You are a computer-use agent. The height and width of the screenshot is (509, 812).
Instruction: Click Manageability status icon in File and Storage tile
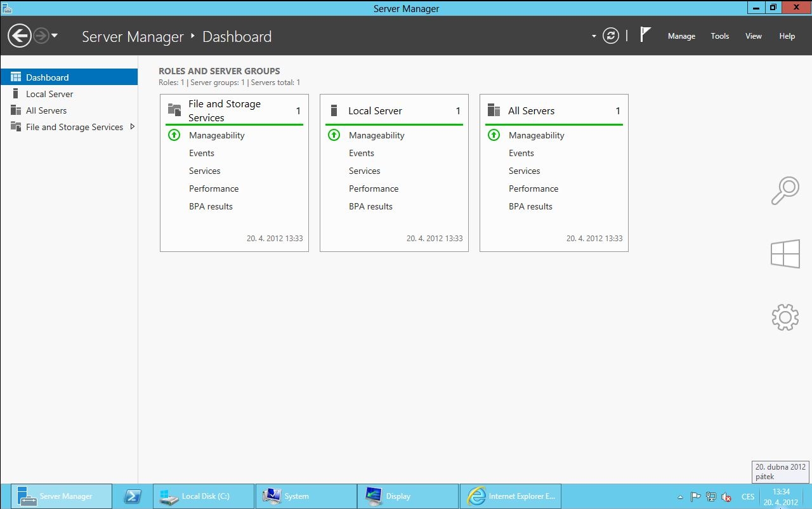(174, 135)
